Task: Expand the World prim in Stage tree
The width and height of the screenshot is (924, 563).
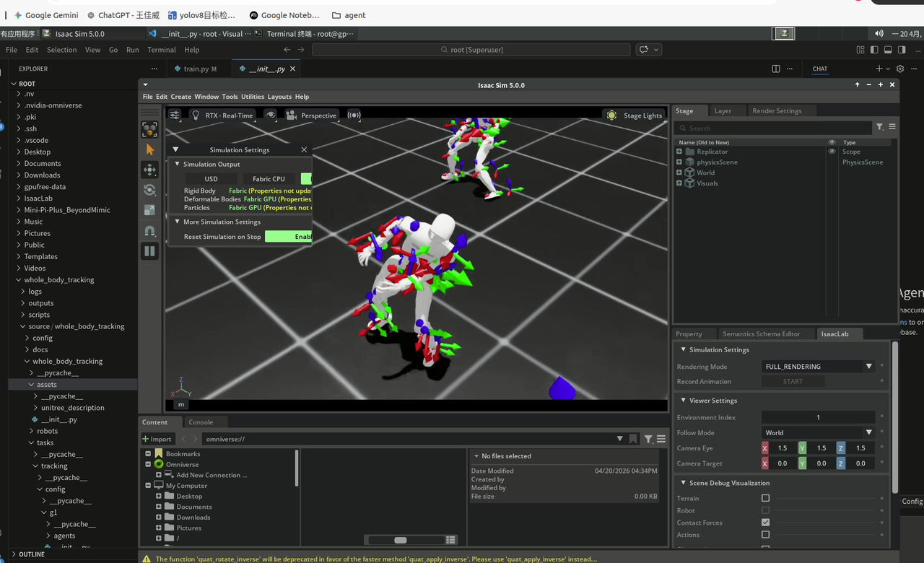Action: tap(679, 173)
